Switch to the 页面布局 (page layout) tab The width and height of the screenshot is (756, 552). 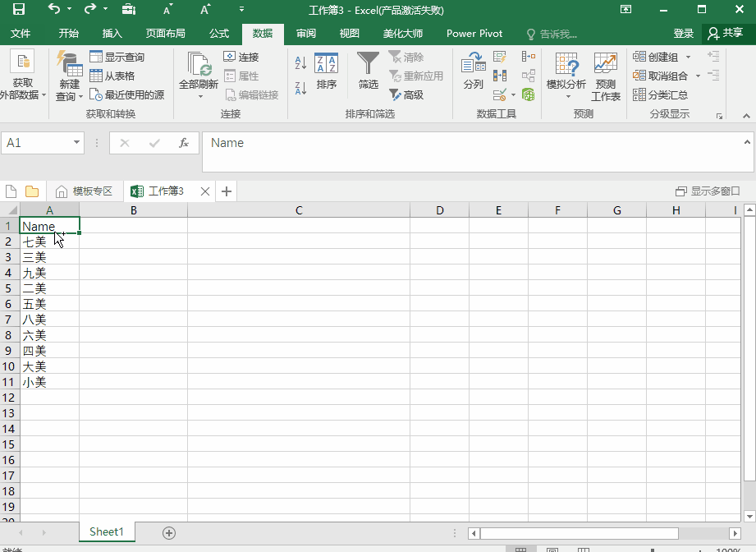[165, 34]
